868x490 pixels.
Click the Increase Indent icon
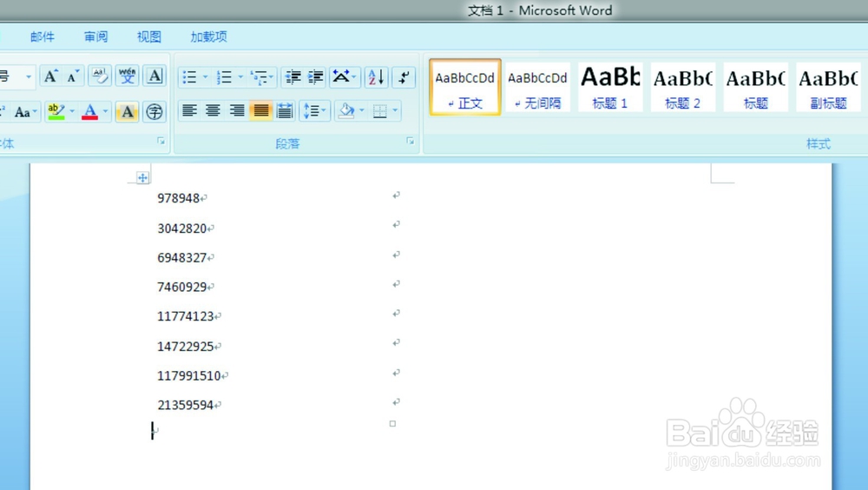coord(316,77)
